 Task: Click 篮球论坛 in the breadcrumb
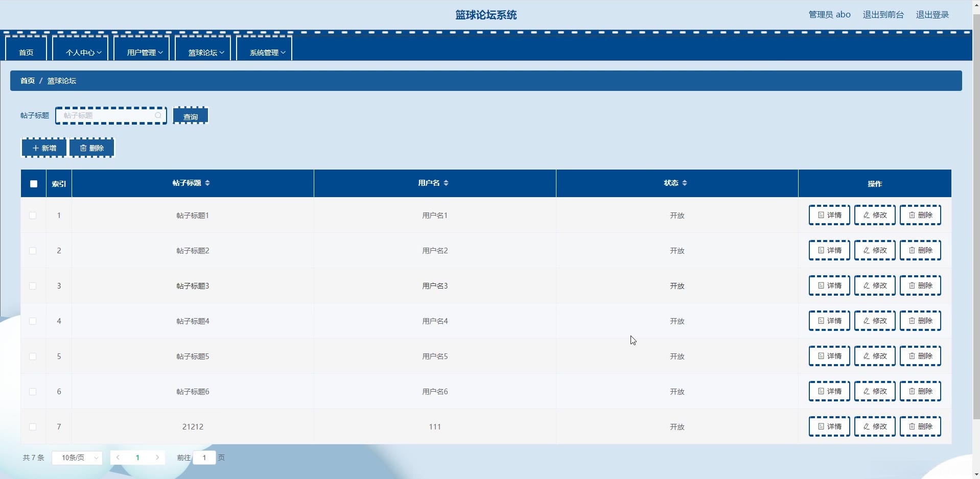pos(62,81)
